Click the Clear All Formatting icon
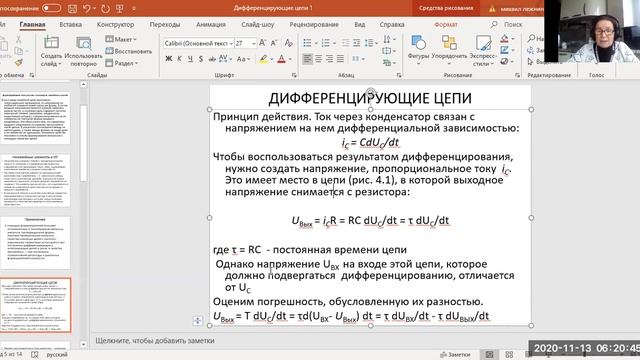The width and height of the screenshot is (640, 360). [289, 43]
